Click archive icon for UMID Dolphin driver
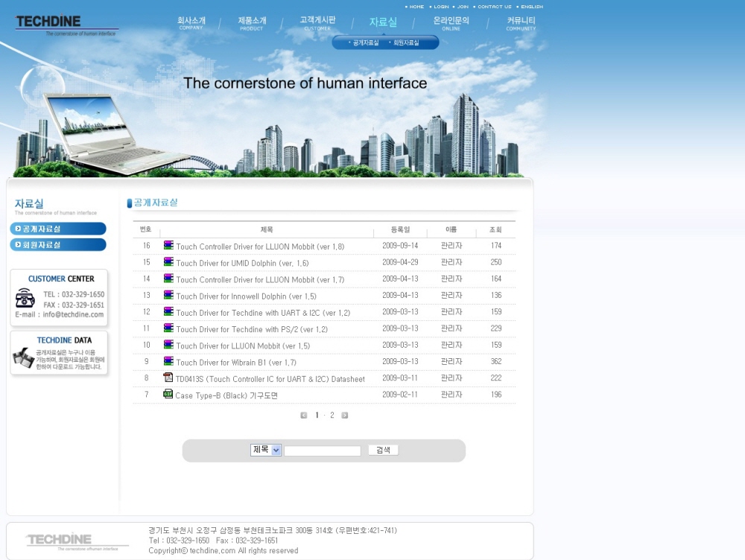The height and width of the screenshot is (560, 745). [168, 262]
